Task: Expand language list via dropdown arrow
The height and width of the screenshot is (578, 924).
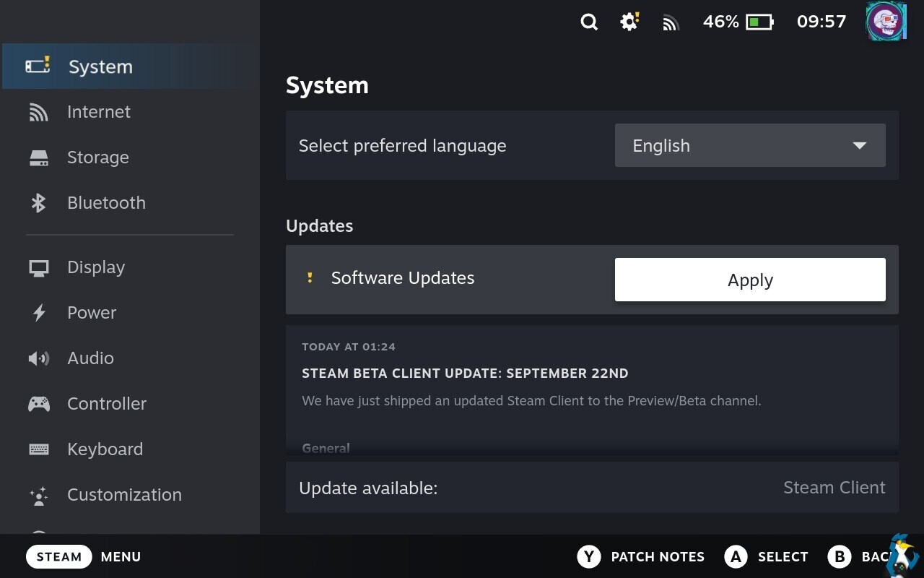Action: 859,145
